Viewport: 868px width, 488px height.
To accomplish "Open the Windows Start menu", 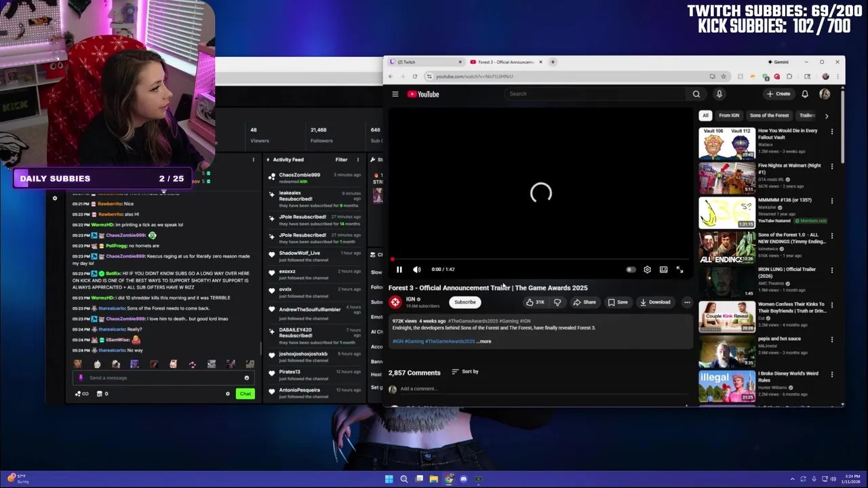I will tap(389, 479).
